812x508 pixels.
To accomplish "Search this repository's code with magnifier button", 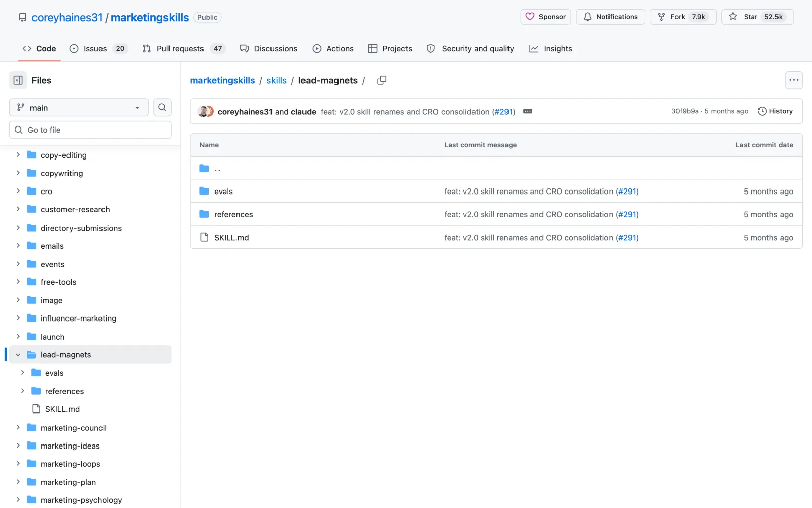I will [162, 107].
